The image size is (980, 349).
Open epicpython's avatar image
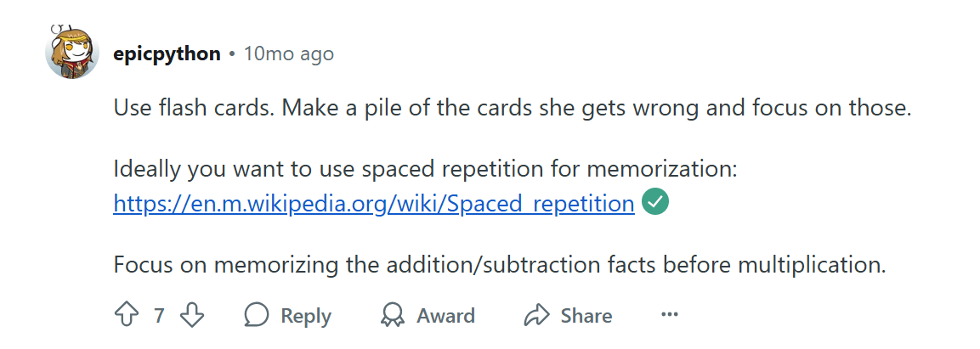click(71, 53)
